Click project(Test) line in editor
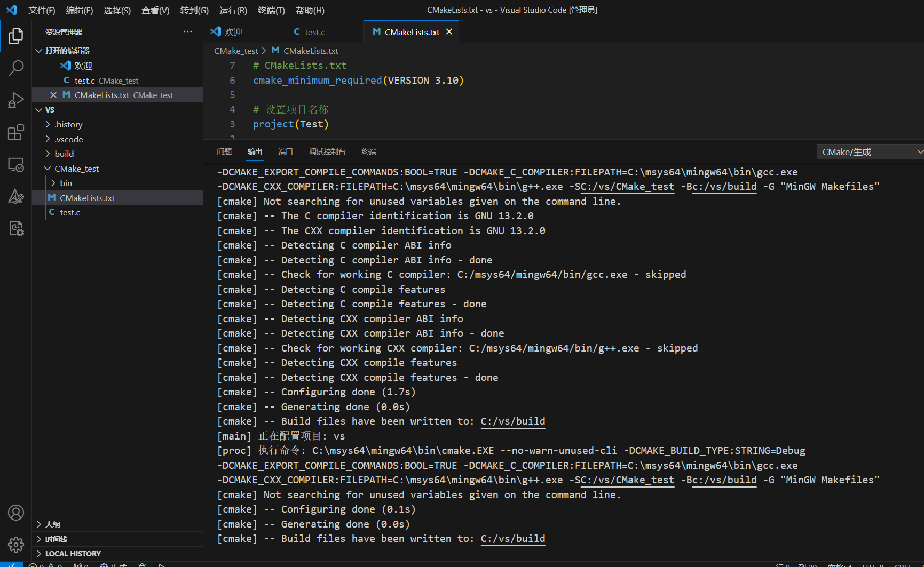924x567 pixels. coord(291,124)
